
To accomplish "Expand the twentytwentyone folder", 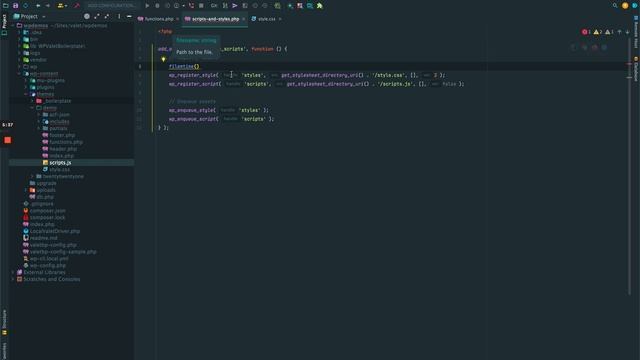I will (32, 176).
